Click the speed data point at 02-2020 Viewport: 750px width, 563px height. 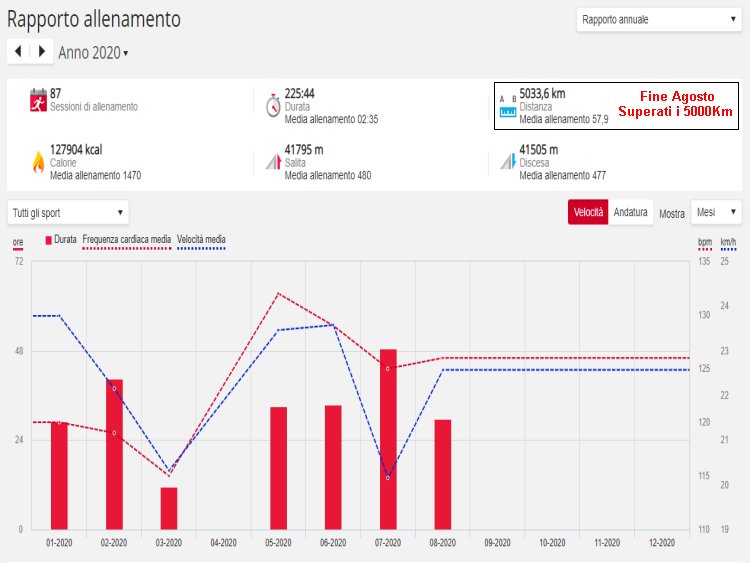[x=114, y=388]
